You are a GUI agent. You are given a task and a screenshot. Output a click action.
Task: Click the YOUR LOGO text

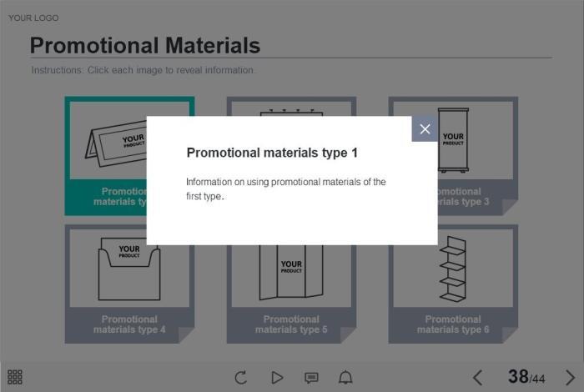click(x=33, y=18)
